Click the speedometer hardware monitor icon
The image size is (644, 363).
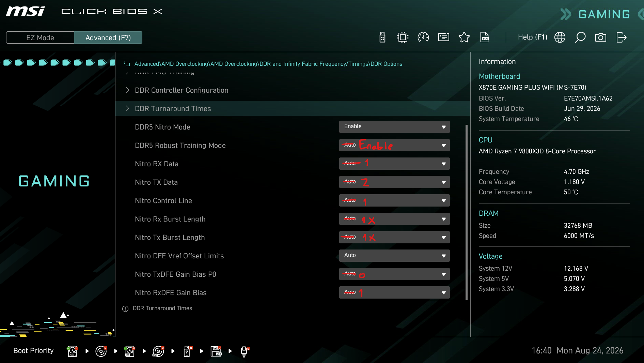tap(423, 37)
